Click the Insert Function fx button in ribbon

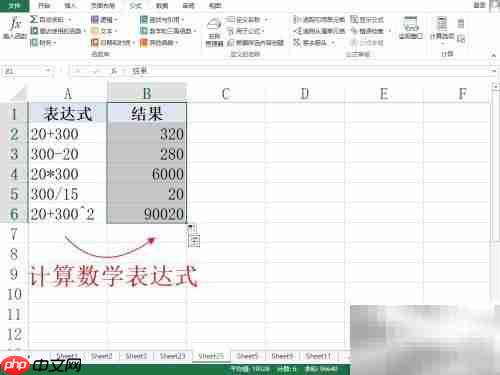[x=15, y=28]
